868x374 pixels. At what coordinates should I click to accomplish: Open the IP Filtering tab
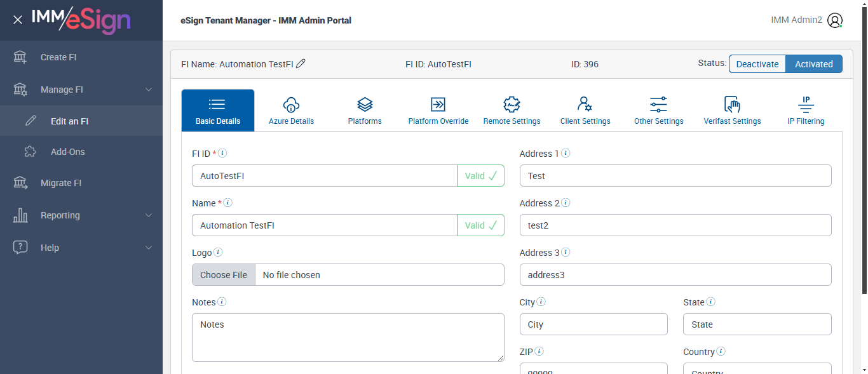point(805,110)
